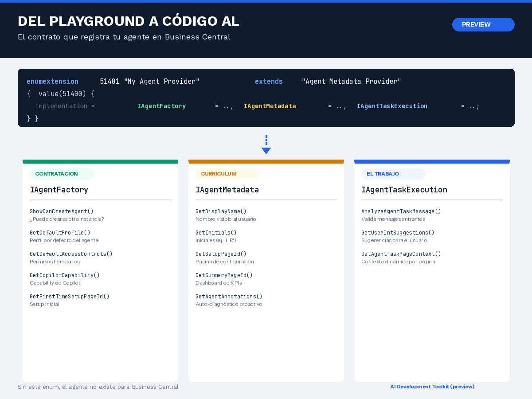Select the CURRÍCULUM tag
This screenshot has width=532, height=399.
[x=227, y=174]
